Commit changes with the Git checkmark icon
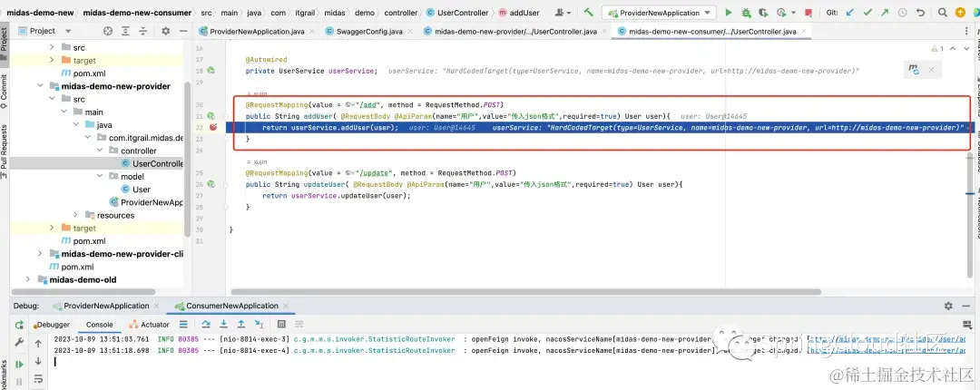Image resolution: width=980 pixels, height=390 pixels. pyautogui.click(x=867, y=13)
